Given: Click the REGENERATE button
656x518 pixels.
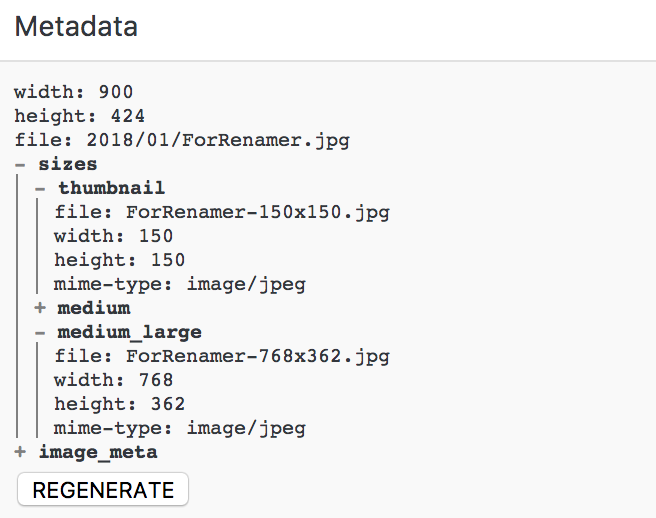Looking at the screenshot, I should (x=103, y=490).
